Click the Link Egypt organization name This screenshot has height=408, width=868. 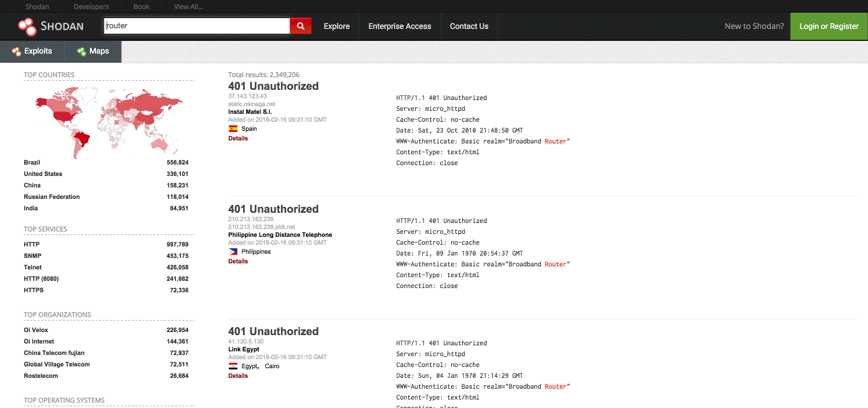coord(244,350)
